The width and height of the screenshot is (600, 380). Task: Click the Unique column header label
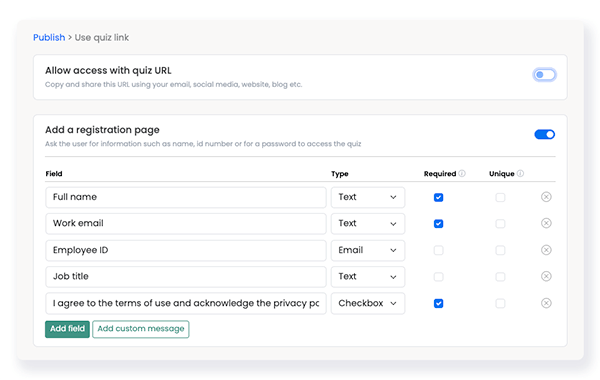click(502, 174)
